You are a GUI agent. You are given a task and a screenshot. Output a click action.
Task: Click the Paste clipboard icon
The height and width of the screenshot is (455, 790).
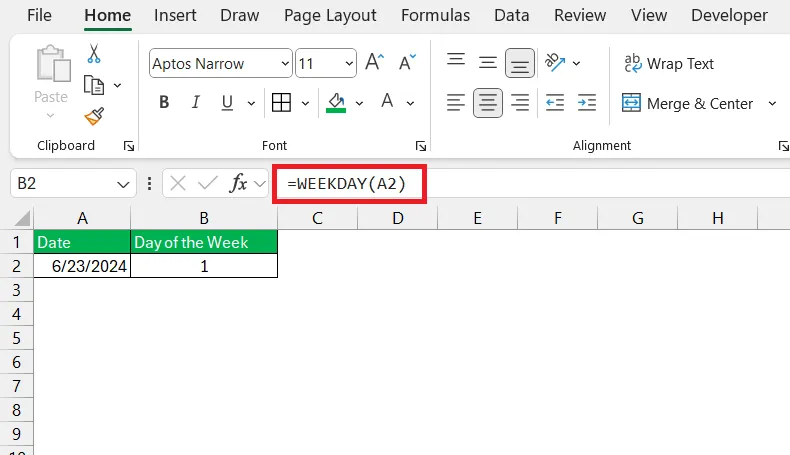coord(52,64)
